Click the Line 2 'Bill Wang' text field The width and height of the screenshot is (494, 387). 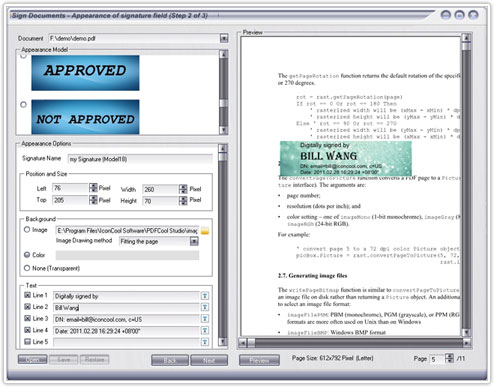(126, 307)
